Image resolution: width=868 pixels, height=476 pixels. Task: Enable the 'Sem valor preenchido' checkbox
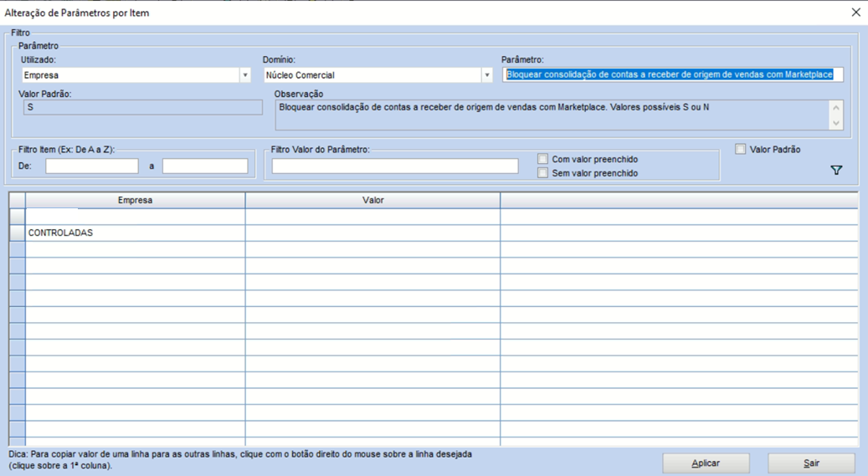click(x=543, y=173)
